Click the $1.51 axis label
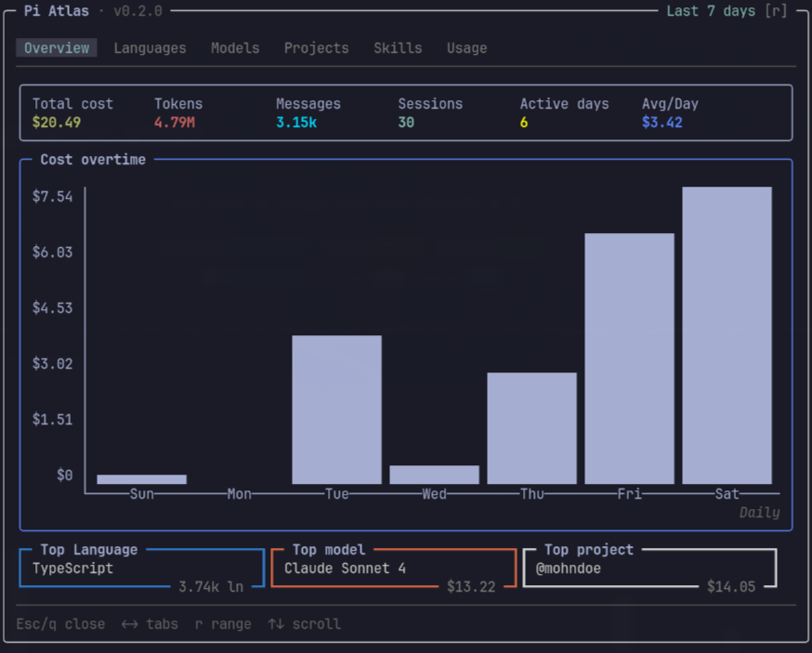 (52, 420)
